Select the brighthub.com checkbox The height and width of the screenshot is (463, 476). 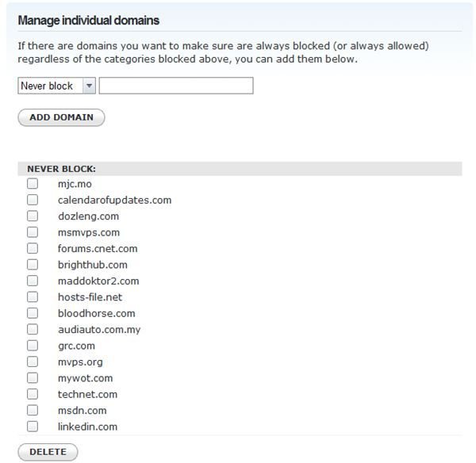coord(33,265)
